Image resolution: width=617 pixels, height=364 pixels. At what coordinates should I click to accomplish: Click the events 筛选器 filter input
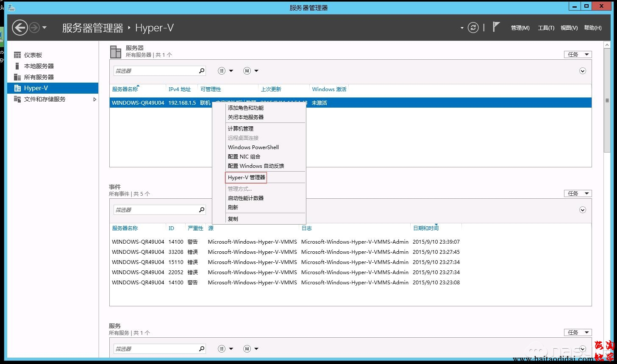click(156, 210)
